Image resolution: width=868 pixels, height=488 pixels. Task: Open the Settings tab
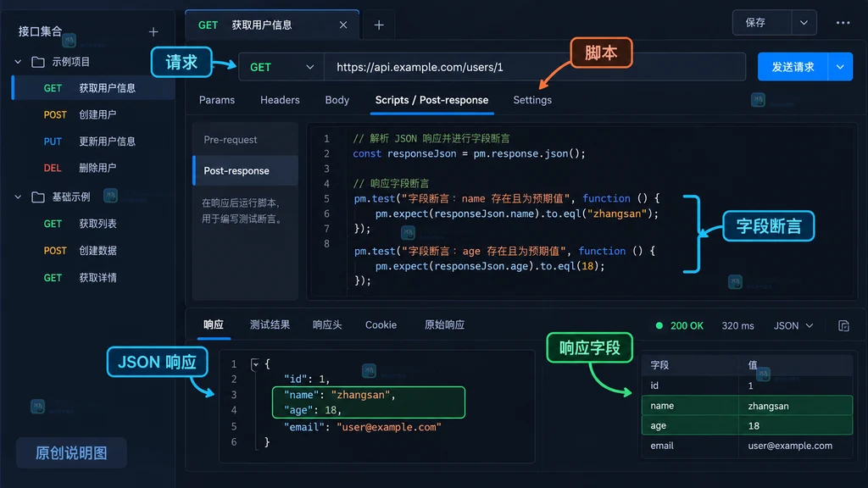(x=532, y=100)
